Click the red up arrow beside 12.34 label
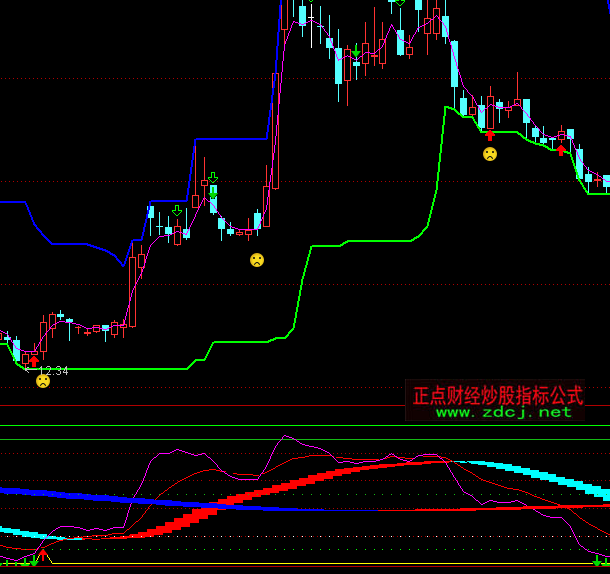610x574 pixels. pyautogui.click(x=33, y=359)
